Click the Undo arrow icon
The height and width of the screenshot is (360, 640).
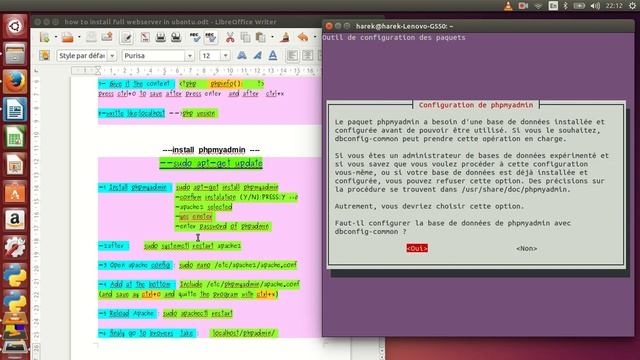(303, 38)
